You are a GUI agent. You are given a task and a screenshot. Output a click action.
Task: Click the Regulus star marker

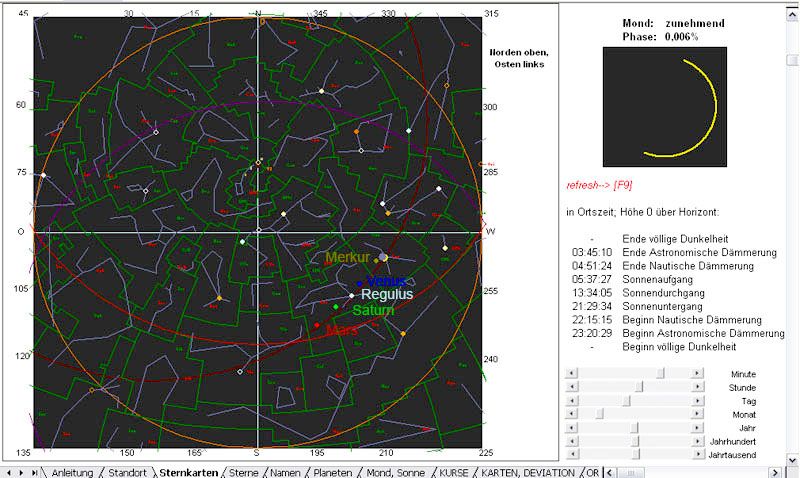(352, 296)
